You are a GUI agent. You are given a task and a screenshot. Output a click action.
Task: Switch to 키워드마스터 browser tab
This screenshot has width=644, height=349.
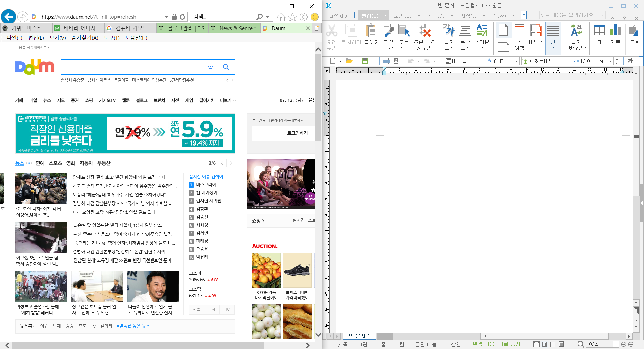point(26,28)
